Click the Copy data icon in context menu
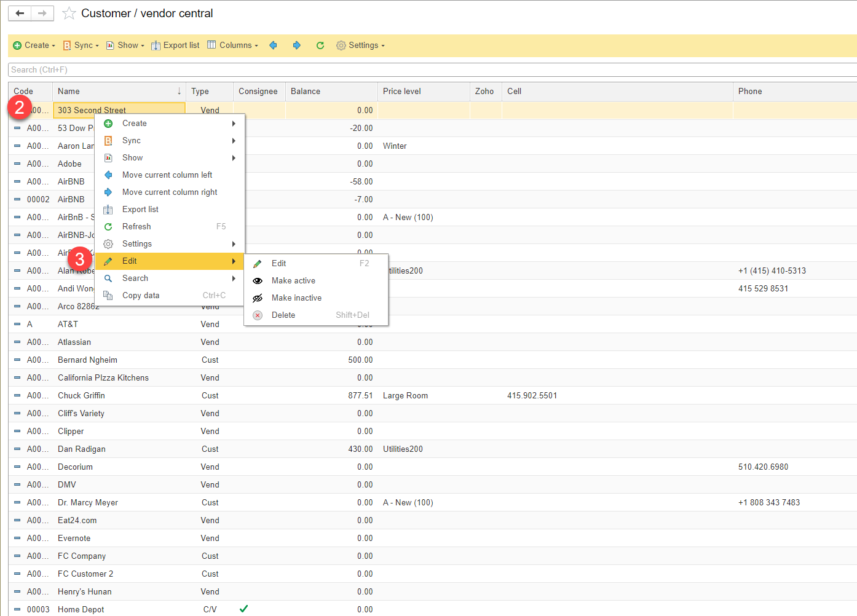 click(108, 296)
